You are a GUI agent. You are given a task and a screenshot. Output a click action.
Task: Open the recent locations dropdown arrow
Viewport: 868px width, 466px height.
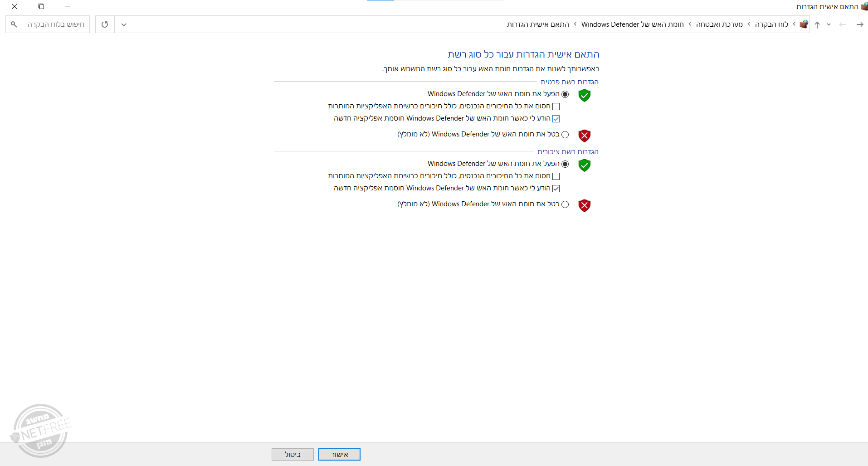(829, 24)
